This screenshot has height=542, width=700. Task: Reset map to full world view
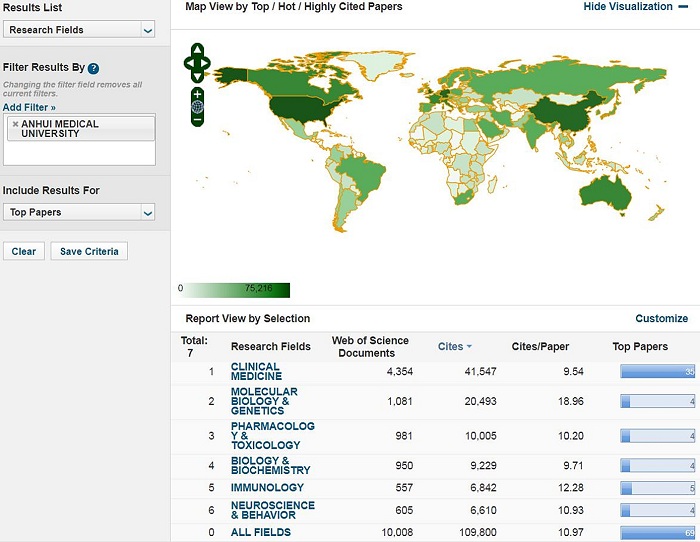[x=198, y=107]
